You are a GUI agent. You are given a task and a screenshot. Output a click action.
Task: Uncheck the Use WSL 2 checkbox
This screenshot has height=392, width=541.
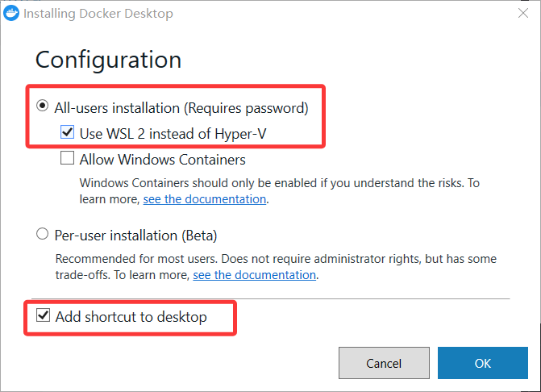tap(67, 131)
